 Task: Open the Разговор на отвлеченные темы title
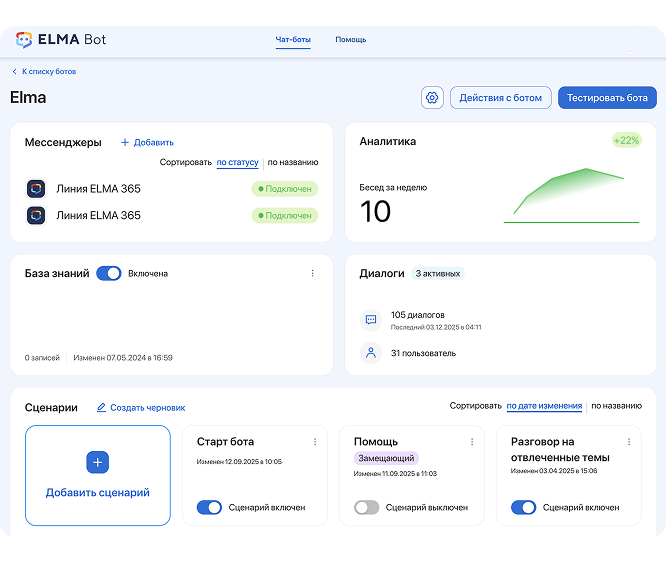click(560, 449)
